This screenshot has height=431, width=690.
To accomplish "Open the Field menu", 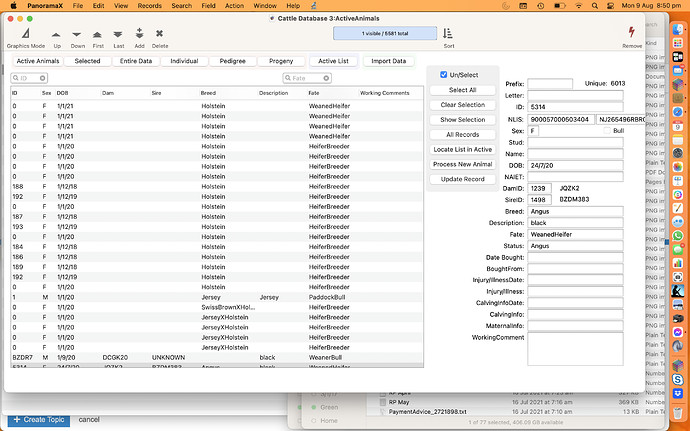I will click(209, 6).
